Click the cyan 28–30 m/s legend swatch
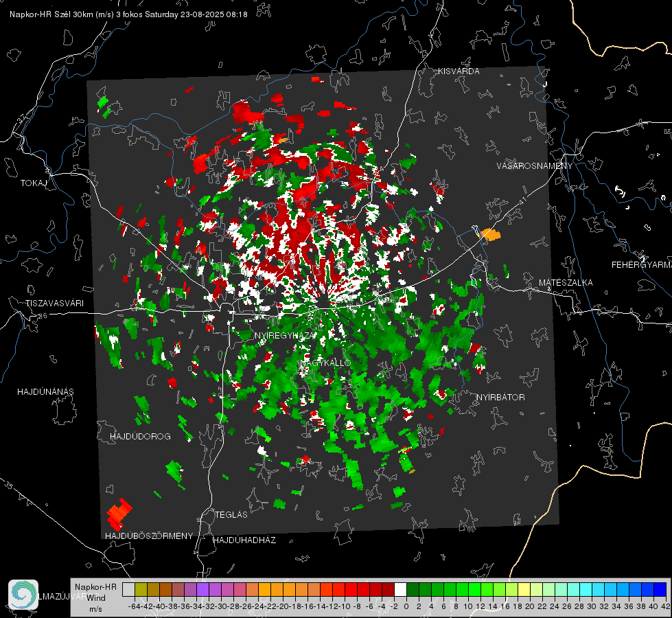 tap(586, 589)
